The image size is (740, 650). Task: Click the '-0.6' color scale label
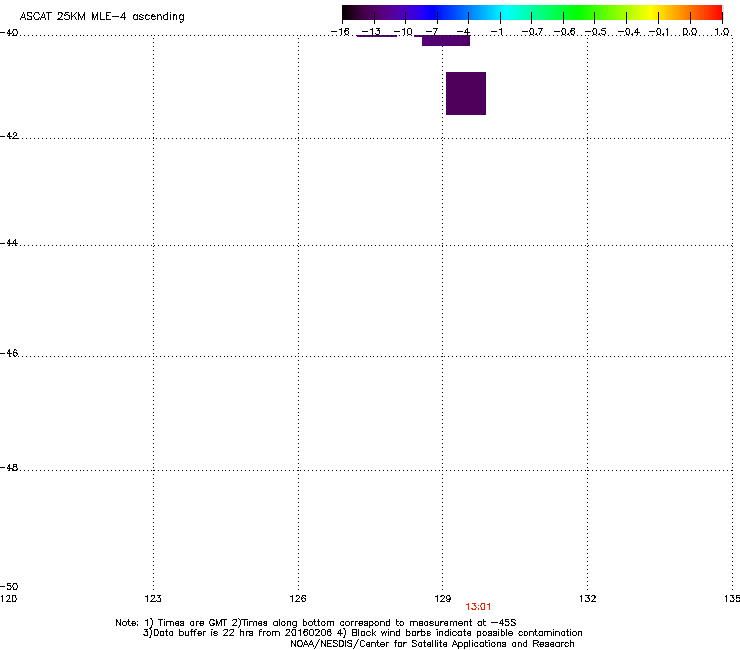pos(564,32)
